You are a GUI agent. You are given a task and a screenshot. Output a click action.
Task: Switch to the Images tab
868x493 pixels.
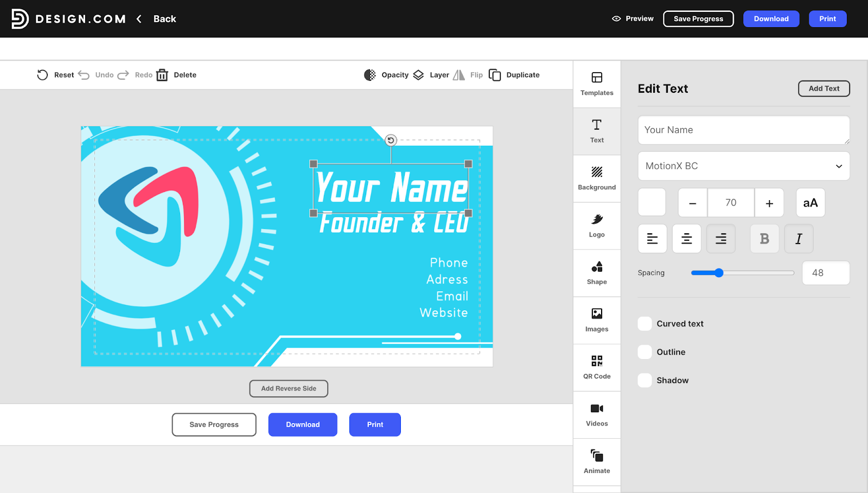pyautogui.click(x=596, y=320)
